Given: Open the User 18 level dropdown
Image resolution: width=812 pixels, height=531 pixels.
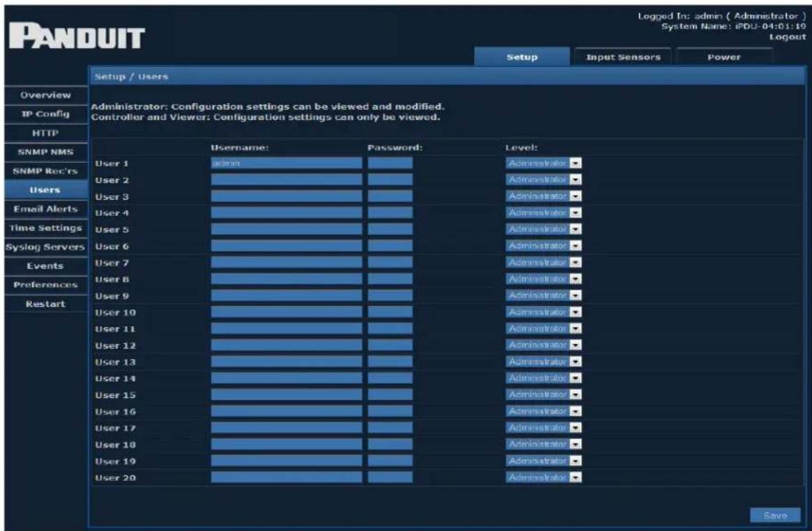Looking at the screenshot, I should 544,445.
